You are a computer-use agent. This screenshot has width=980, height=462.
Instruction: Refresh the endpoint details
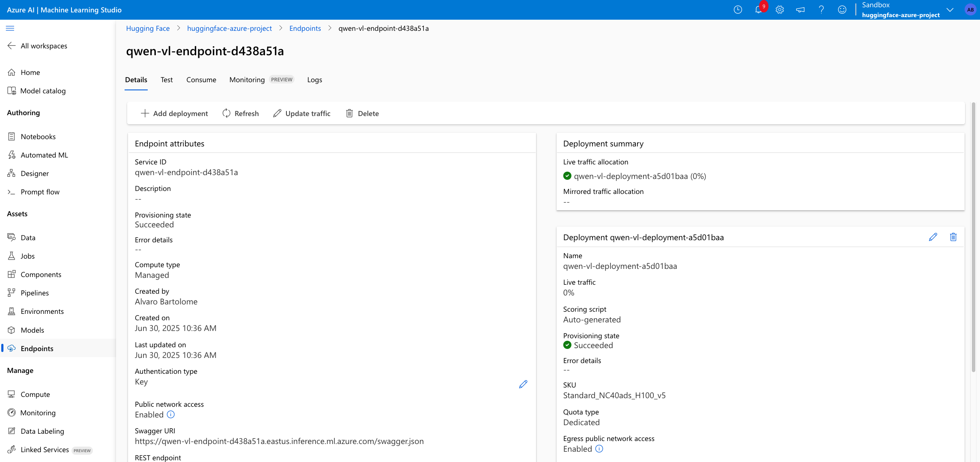coord(241,113)
